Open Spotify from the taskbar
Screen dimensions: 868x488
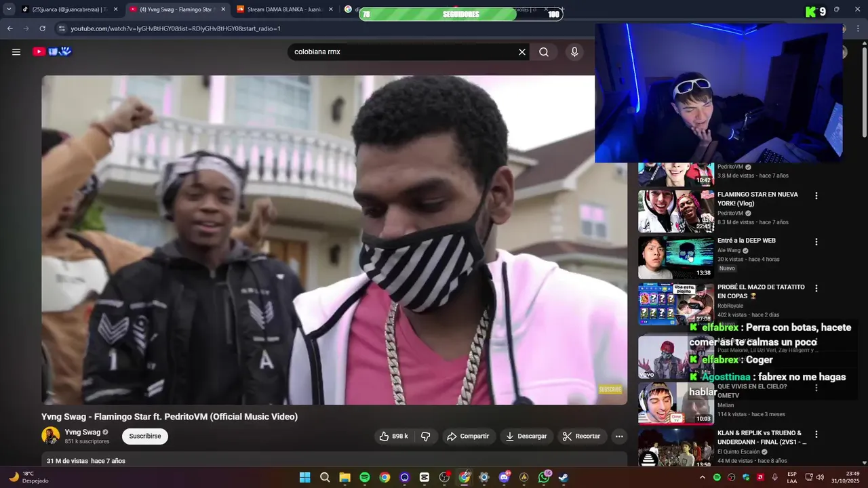(365, 477)
